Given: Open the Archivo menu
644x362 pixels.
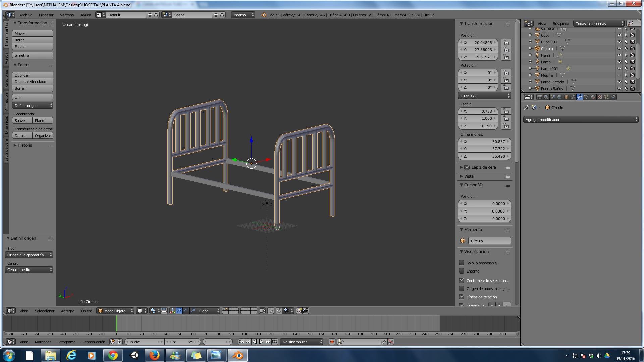Looking at the screenshot, I should pos(26,15).
